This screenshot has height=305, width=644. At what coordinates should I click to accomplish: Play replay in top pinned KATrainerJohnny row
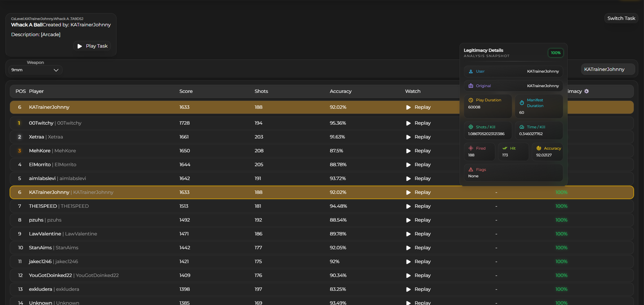tap(418, 107)
